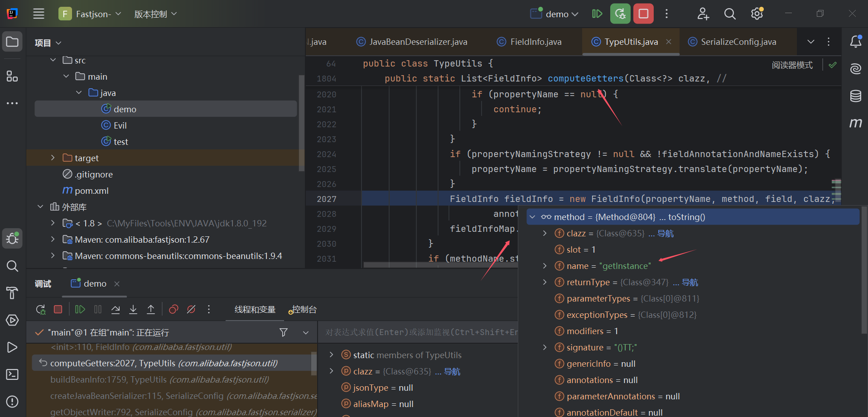
Task: Click Step Into in debug toolbar
Action: 133,310
